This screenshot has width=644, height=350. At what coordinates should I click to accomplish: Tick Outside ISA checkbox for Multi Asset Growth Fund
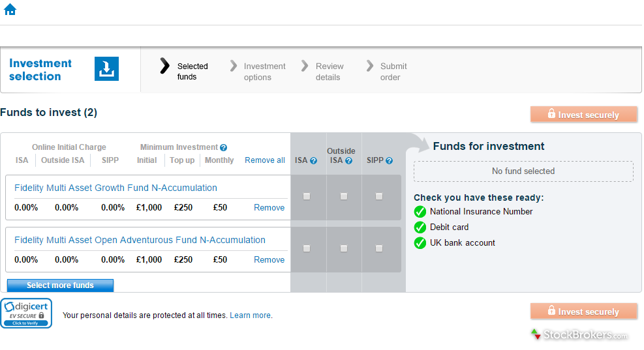coord(344,197)
